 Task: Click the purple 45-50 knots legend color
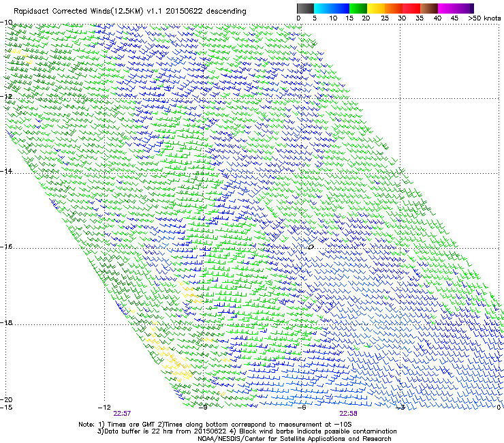(464, 8)
